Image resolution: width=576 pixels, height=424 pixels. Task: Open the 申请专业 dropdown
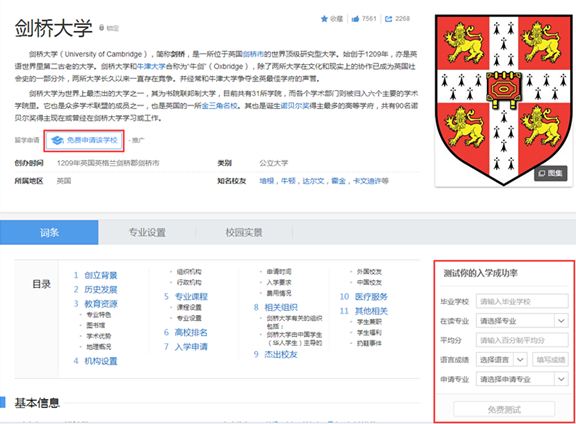click(522, 379)
